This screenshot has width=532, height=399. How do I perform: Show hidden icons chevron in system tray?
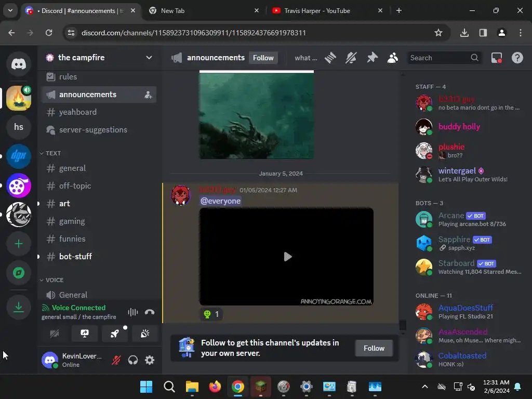tap(424, 387)
